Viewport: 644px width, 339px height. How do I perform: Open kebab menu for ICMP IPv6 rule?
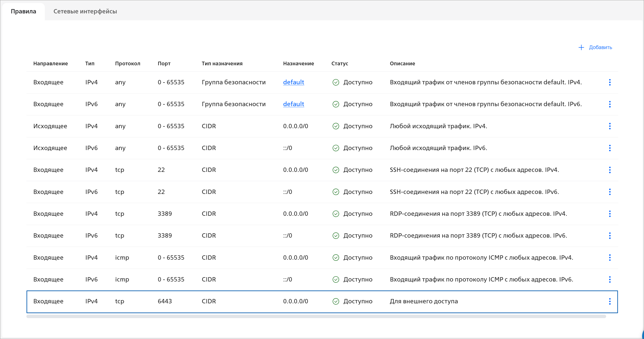click(610, 279)
